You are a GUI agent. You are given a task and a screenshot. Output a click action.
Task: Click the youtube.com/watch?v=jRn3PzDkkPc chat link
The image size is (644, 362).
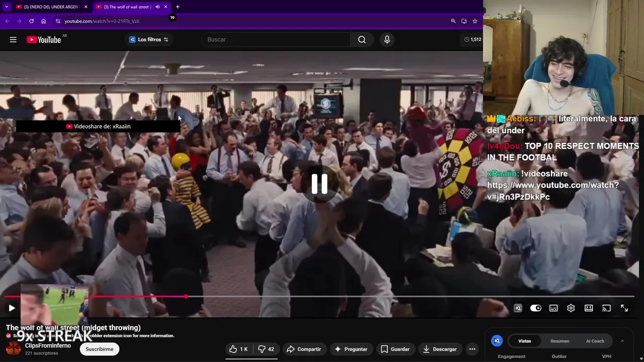coord(553,191)
